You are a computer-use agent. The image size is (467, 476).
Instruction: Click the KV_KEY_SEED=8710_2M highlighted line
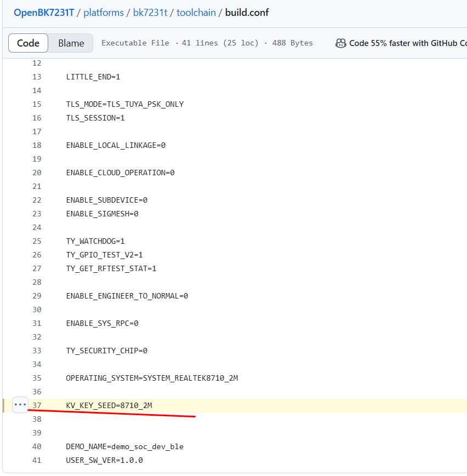(109, 405)
